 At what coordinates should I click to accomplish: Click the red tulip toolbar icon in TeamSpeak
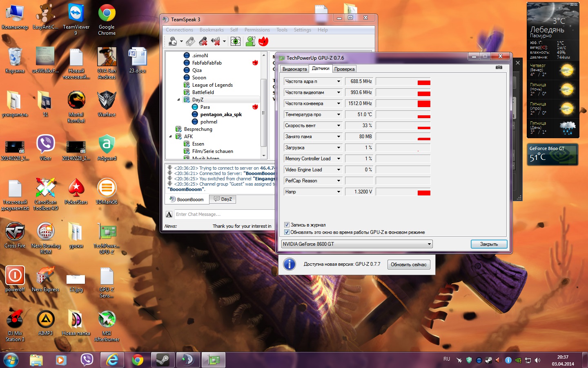point(263,41)
